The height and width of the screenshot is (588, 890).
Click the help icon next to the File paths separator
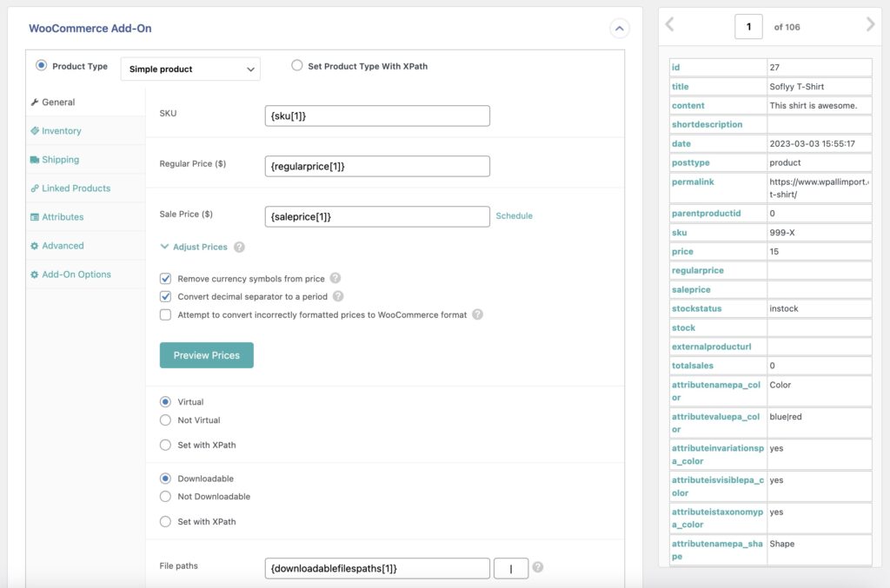click(537, 565)
